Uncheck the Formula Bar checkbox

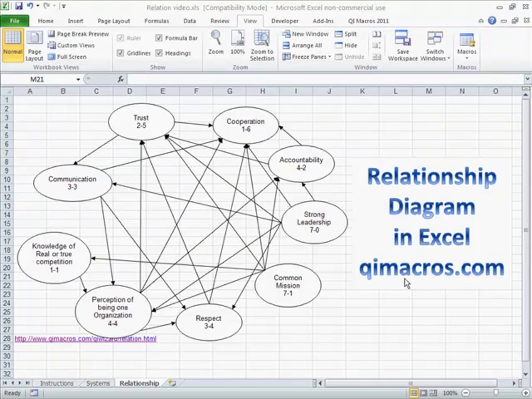(x=159, y=38)
